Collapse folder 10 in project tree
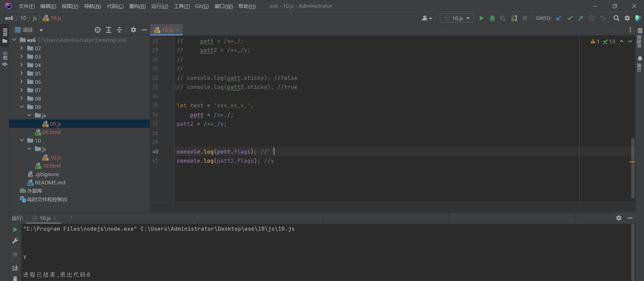 point(21,140)
